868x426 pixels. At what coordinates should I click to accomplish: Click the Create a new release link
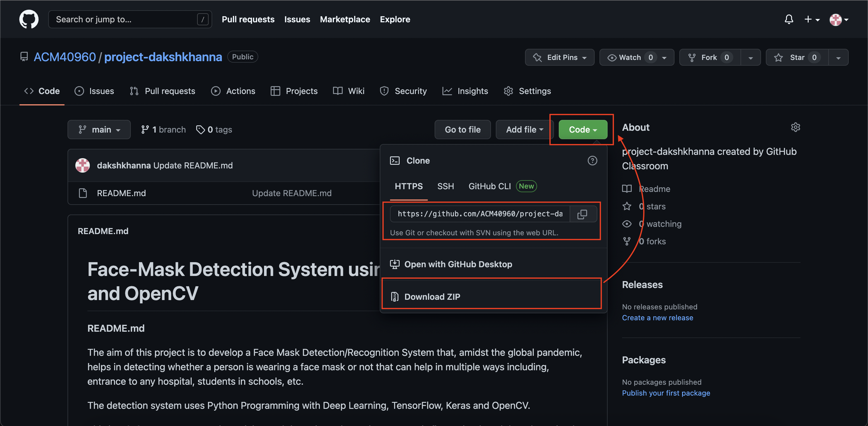point(657,318)
